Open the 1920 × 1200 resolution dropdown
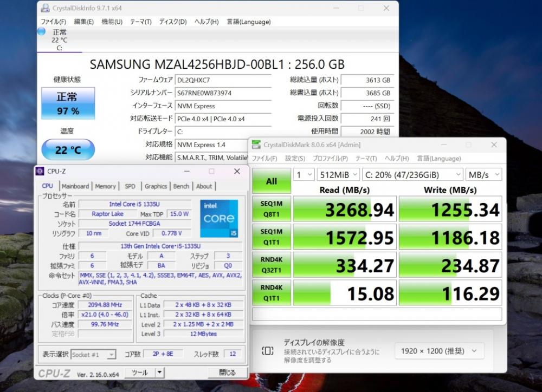Image resolution: width=542 pixels, height=392 pixels. [439, 351]
